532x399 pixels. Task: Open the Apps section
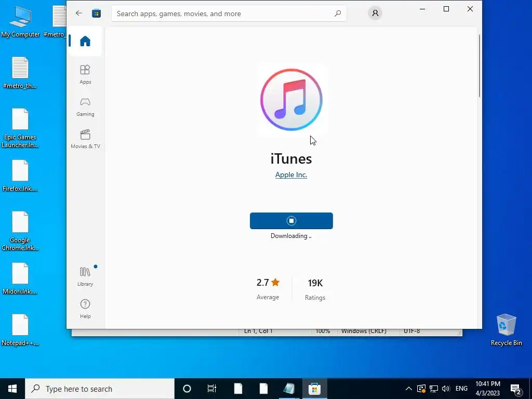pyautogui.click(x=85, y=74)
